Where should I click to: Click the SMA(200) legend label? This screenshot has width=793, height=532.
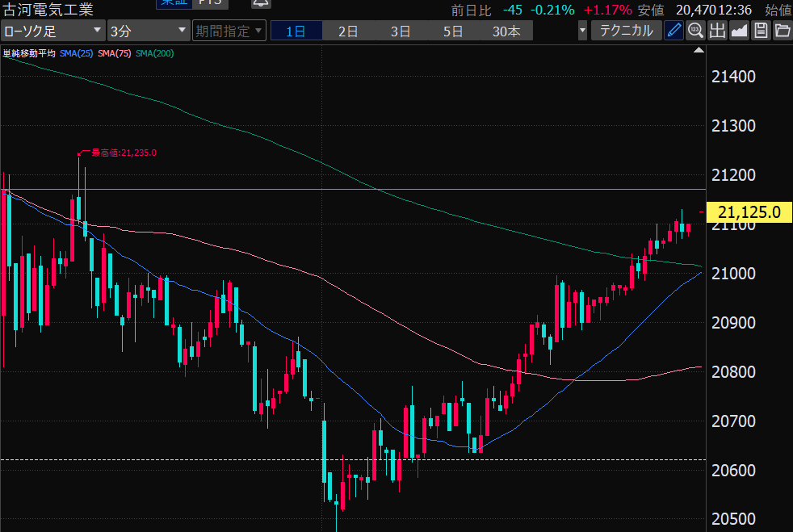pyautogui.click(x=154, y=53)
